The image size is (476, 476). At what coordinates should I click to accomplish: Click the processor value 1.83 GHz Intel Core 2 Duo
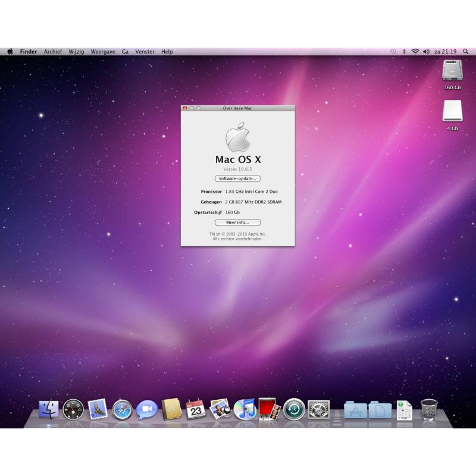point(251,192)
